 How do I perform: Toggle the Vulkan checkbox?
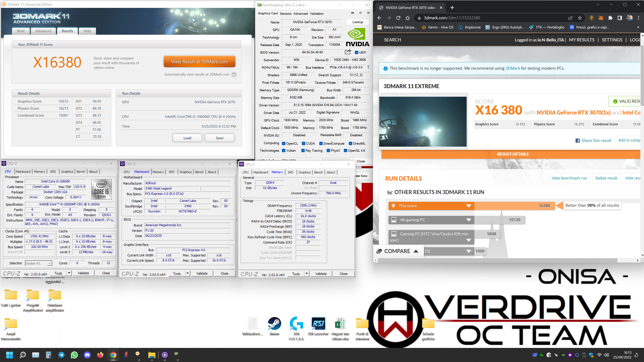tap(283, 150)
